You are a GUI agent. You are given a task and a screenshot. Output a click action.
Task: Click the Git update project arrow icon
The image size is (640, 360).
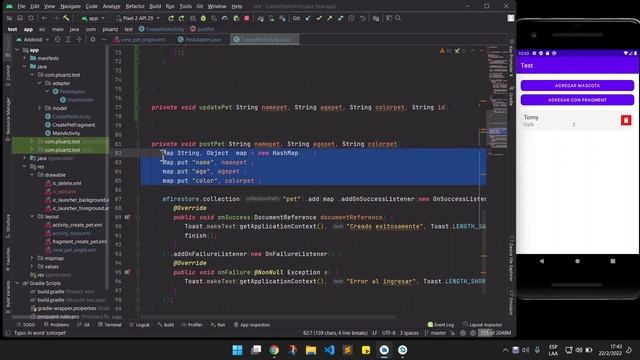(x=308, y=18)
